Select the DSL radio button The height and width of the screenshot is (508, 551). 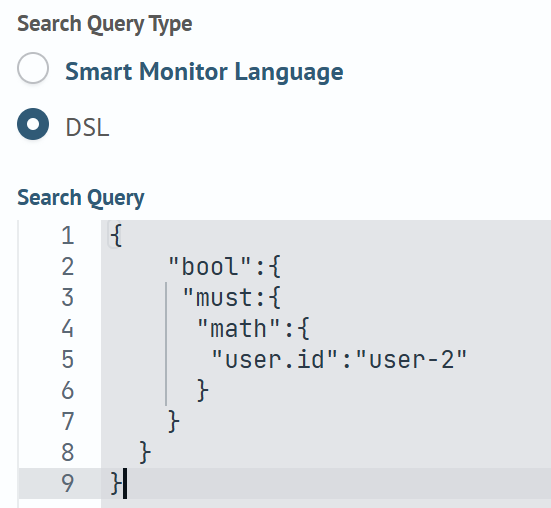[33, 124]
